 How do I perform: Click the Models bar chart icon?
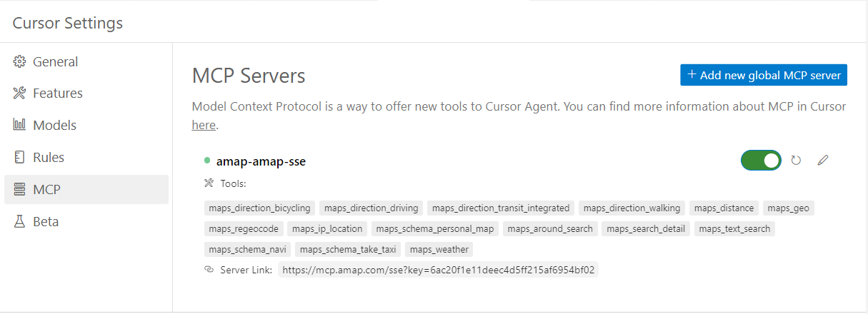click(19, 125)
